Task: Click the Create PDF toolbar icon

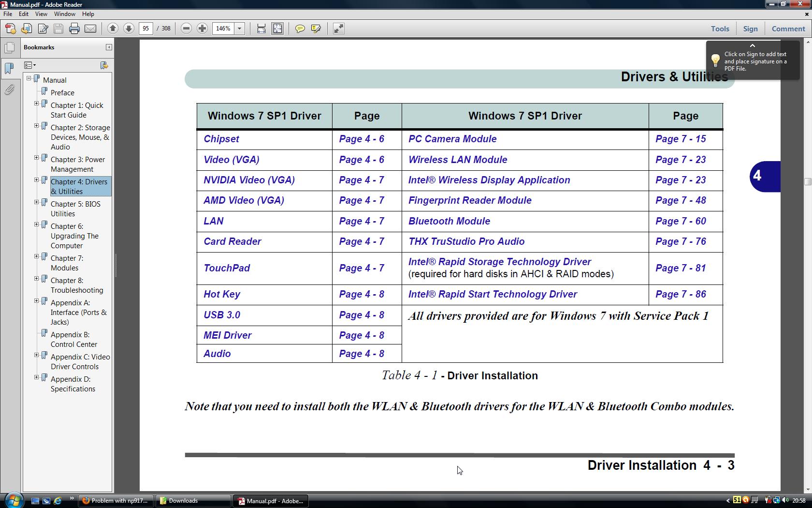Action: tap(10, 29)
